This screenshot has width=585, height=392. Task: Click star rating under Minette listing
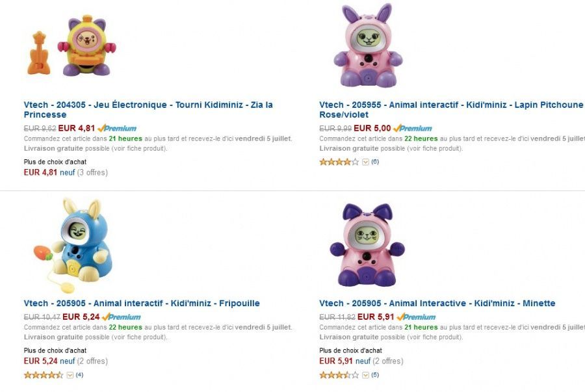pyautogui.click(x=339, y=375)
